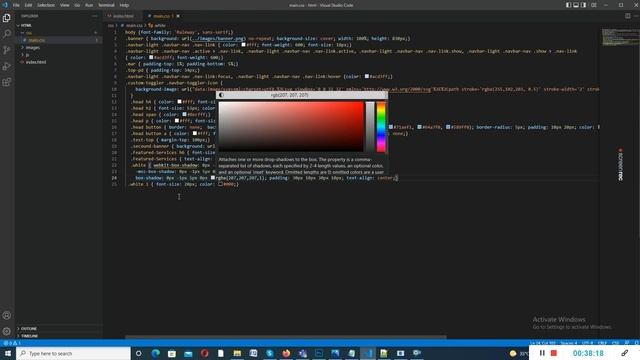The image size is (640, 360).
Task: Click errors and warnings indicator in status bar
Action: (12, 343)
